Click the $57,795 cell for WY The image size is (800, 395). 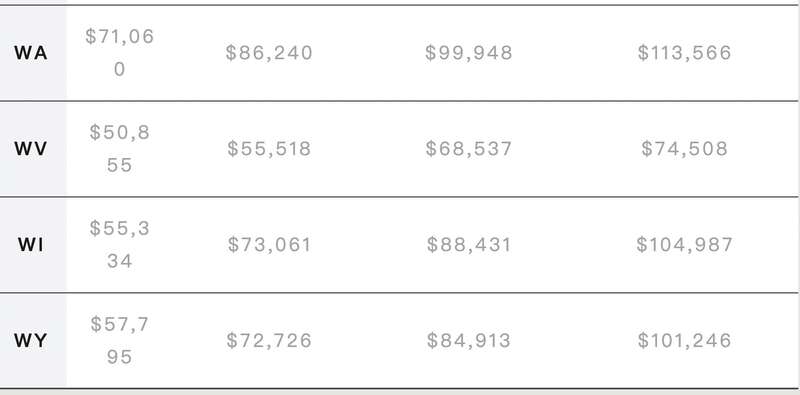click(120, 340)
